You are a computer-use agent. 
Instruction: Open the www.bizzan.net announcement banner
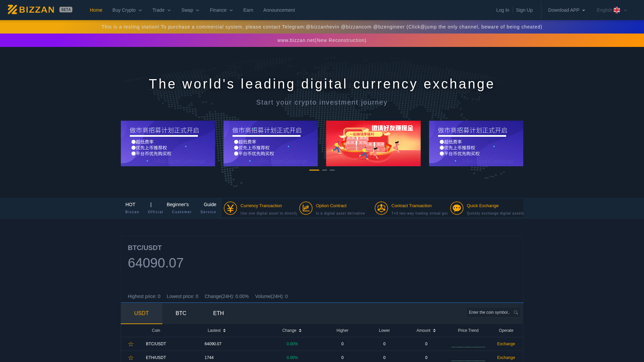pos(322,40)
